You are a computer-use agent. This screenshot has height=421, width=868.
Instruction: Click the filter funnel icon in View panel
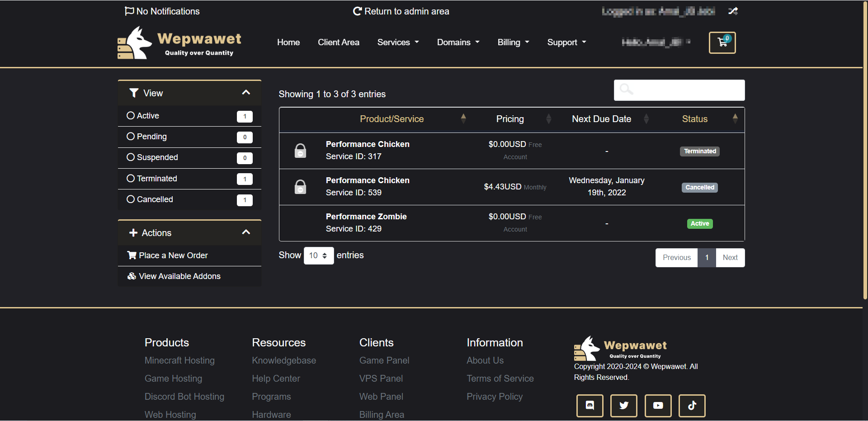pos(134,93)
